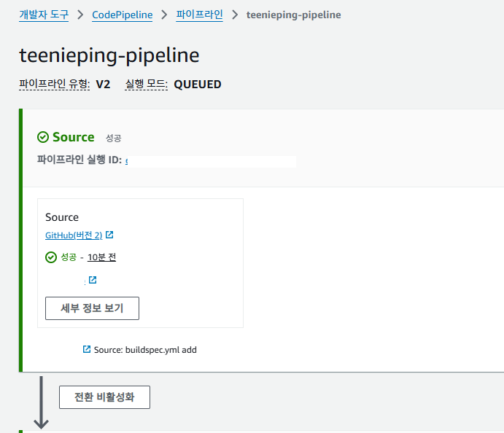Open the 파이프라인 breadcrumb link

[199, 15]
